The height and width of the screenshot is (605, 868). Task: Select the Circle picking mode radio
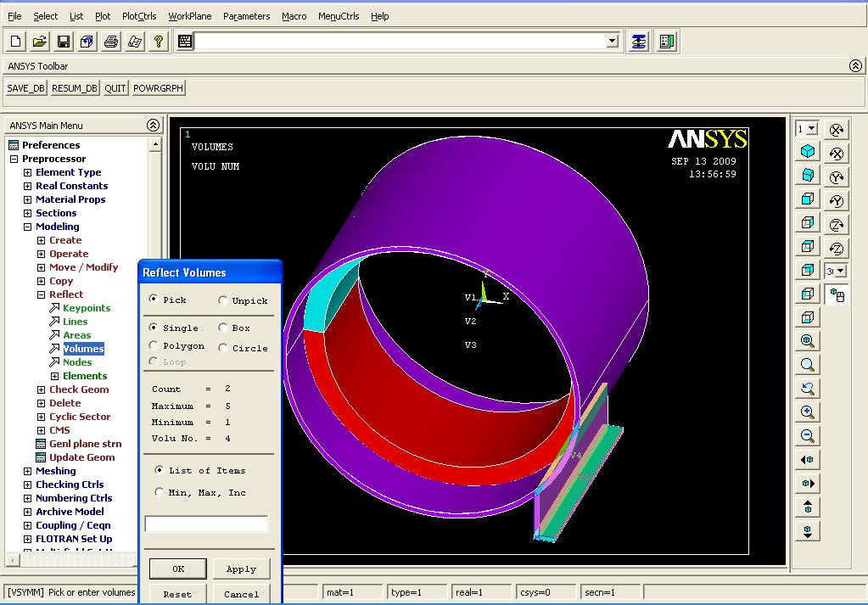pos(222,348)
